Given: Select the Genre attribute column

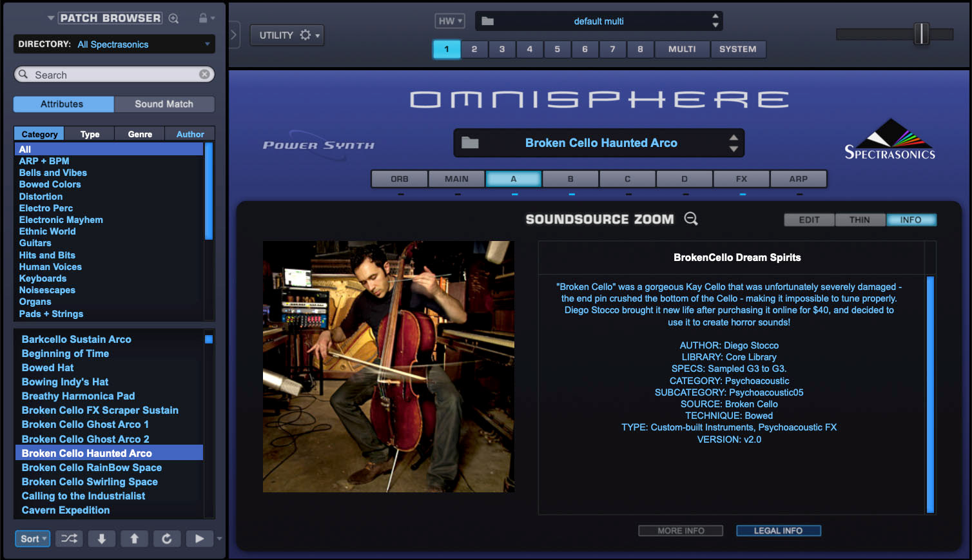Looking at the screenshot, I should (140, 134).
